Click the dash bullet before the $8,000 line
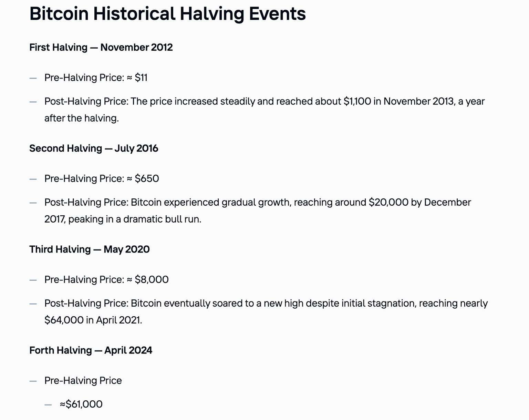The height and width of the screenshot is (420, 529). (x=33, y=280)
